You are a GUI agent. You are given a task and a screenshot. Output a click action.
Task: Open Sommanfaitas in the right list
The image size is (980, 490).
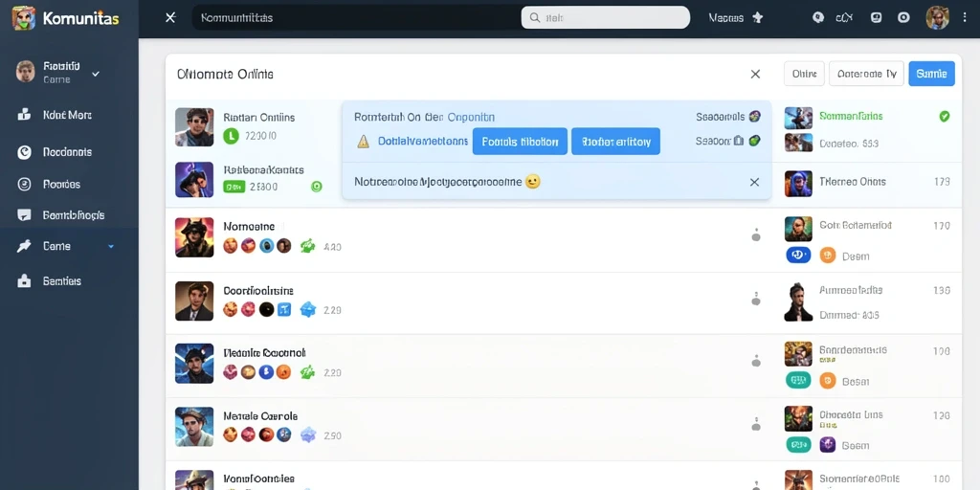coord(851,116)
